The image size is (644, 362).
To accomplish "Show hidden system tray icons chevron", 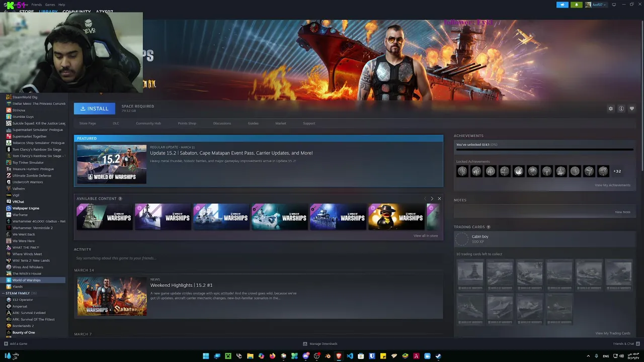I will [588, 356].
